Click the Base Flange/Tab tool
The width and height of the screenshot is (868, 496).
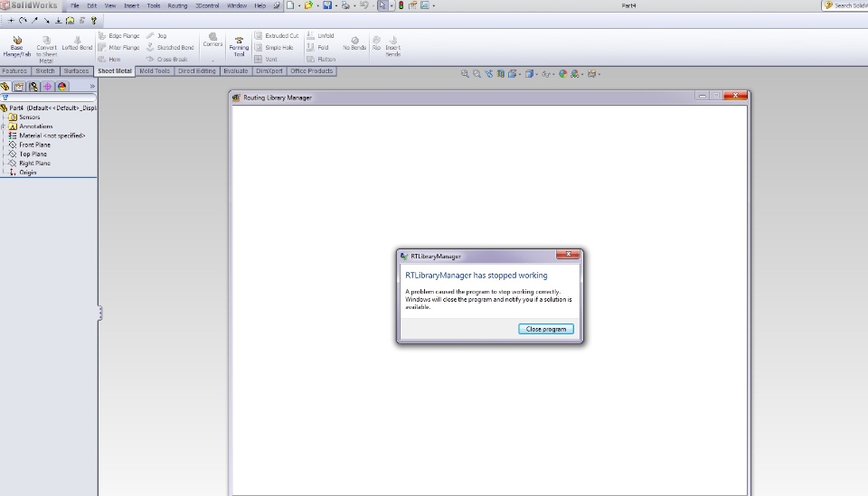click(x=16, y=46)
